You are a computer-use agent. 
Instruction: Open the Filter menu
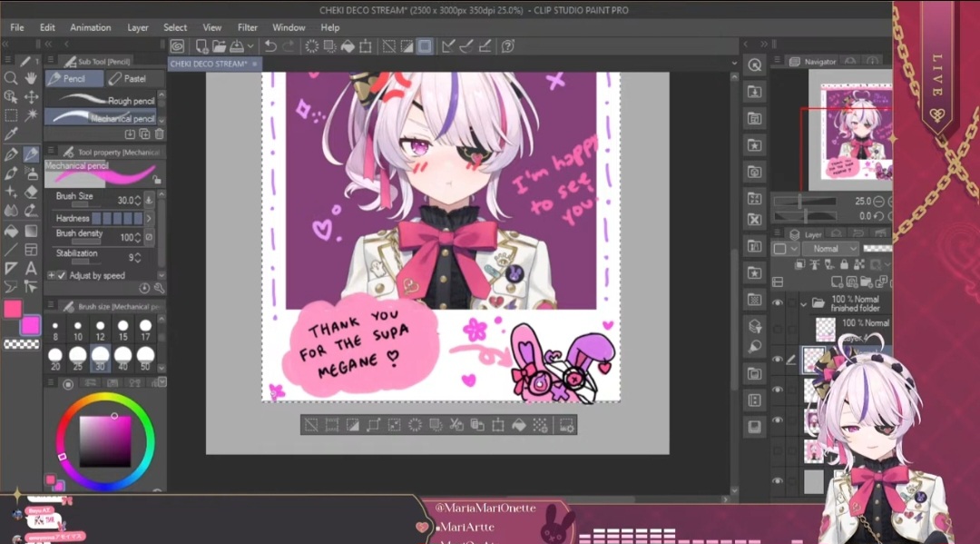tap(247, 27)
